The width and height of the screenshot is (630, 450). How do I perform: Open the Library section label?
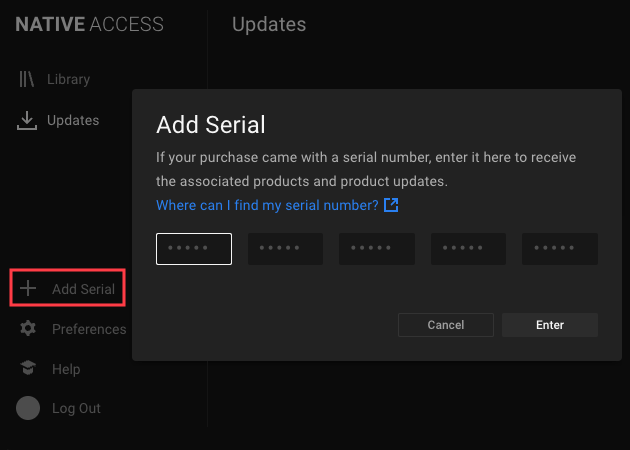coord(68,79)
